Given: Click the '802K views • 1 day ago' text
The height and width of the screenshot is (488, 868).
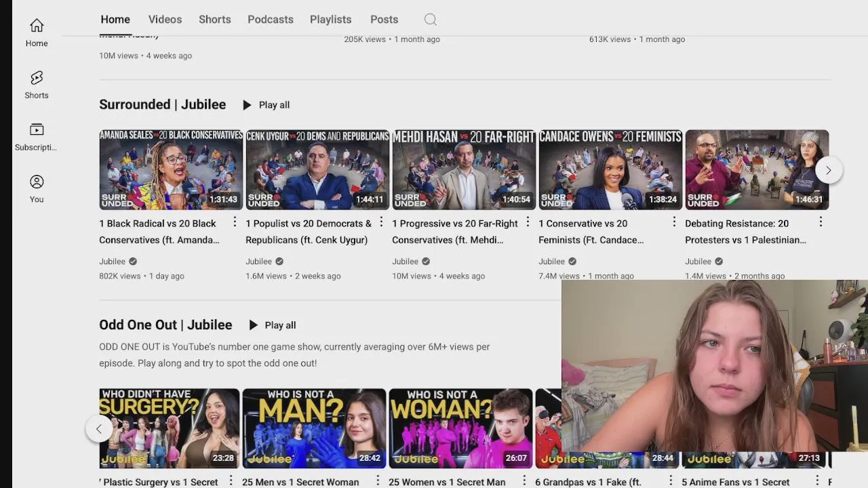Looking at the screenshot, I should (142, 276).
